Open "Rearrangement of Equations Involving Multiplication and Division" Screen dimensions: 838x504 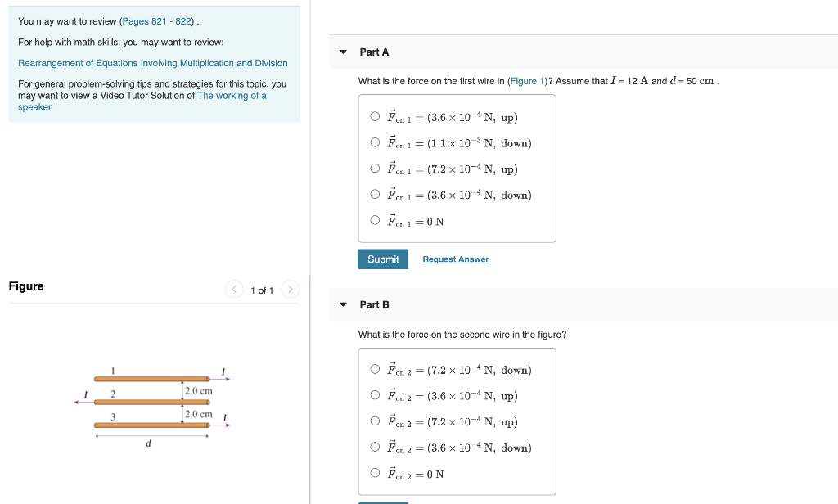pyautogui.click(x=152, y=63)
